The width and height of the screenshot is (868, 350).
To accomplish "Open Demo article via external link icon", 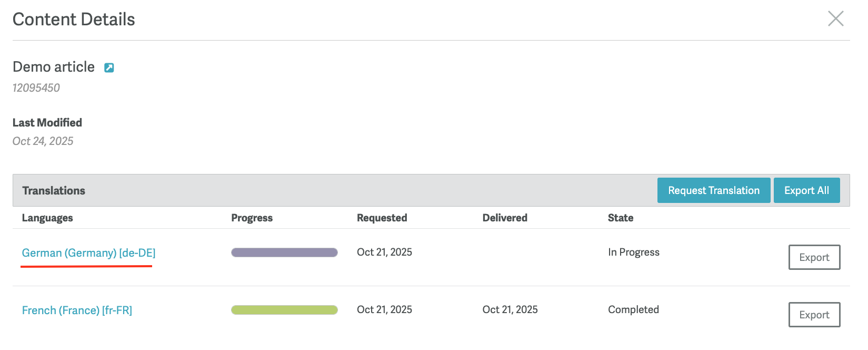I will pos(109,67).
